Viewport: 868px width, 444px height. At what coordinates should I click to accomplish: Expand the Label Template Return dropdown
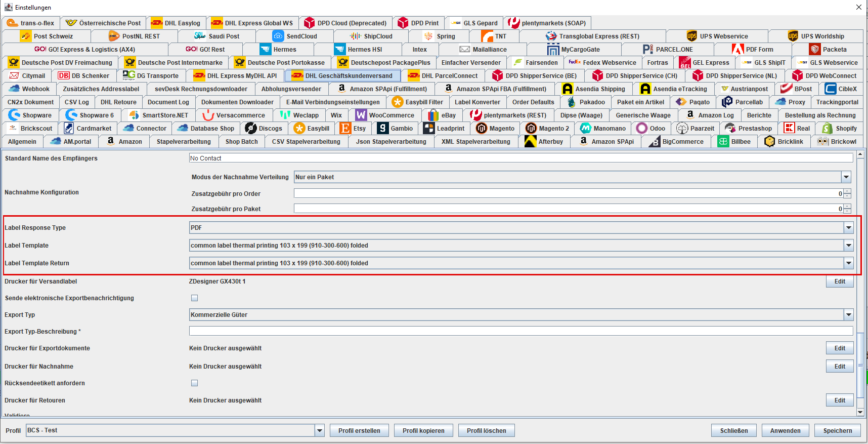[848, 263]
